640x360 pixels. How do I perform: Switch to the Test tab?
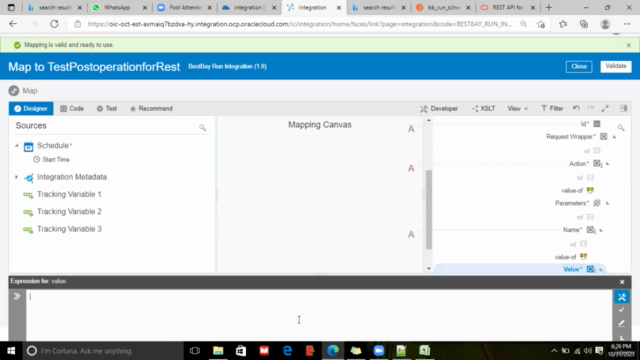(x=107, y=109)
